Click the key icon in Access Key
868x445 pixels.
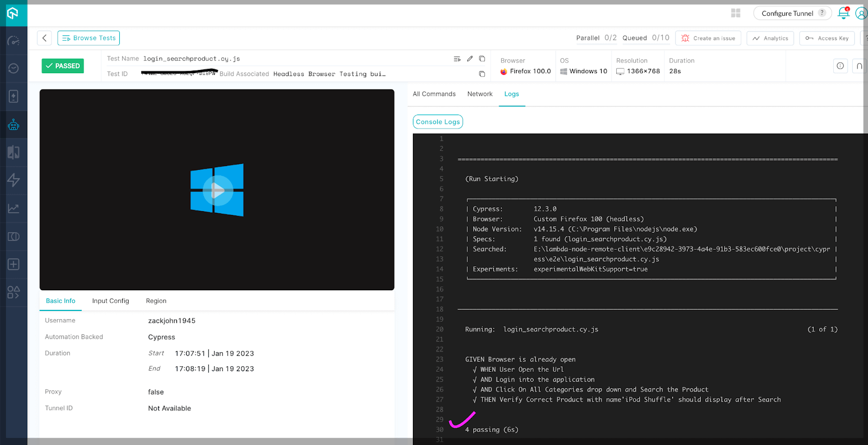809,38
